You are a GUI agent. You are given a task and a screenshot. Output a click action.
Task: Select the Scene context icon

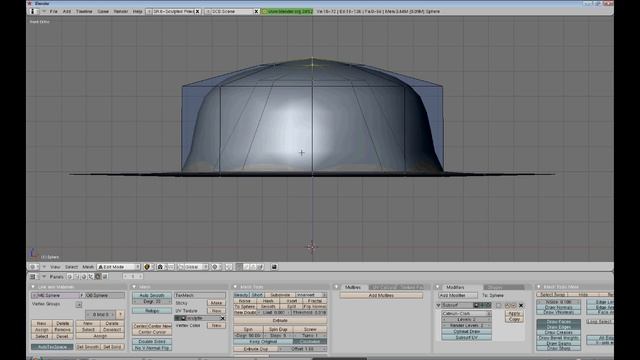click(x=105, y=276)
